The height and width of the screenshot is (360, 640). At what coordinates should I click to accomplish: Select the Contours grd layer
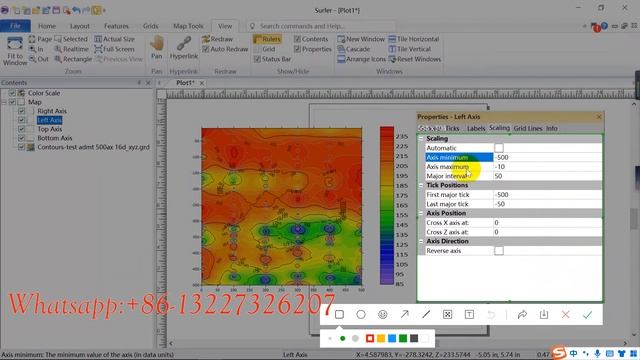(x=93, y=147)
